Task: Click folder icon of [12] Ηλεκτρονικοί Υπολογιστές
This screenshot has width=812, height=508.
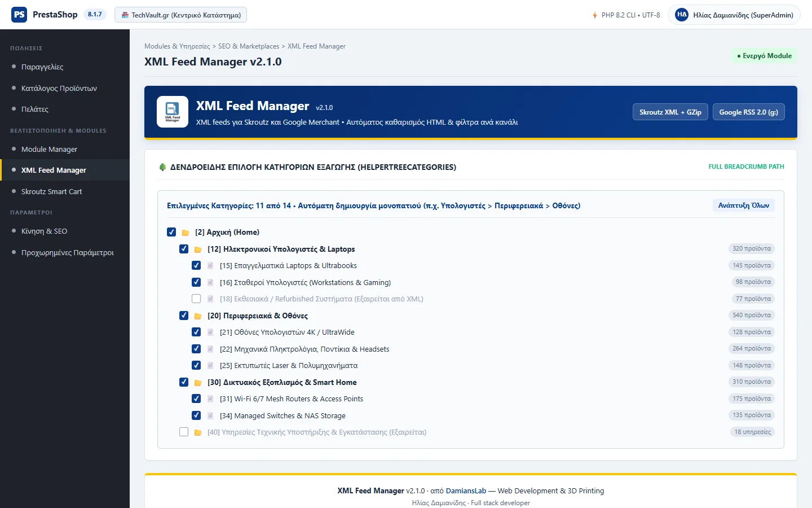Action: click(198, 249)
